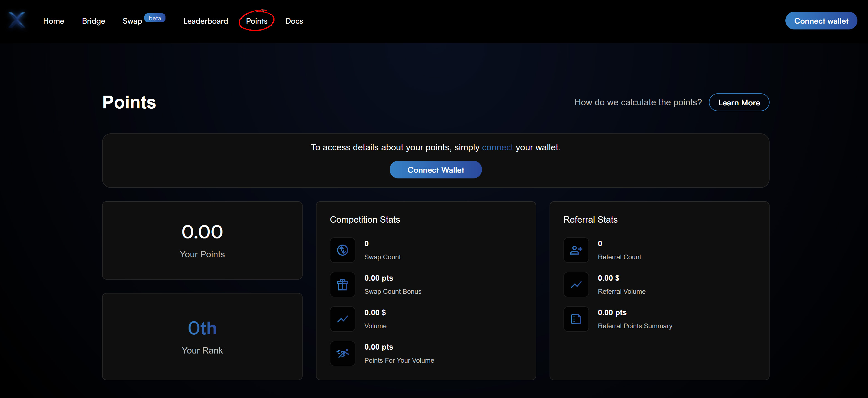Click the X logo in the navbar
This screenshot has height=398, width=868.
[17, 20]
